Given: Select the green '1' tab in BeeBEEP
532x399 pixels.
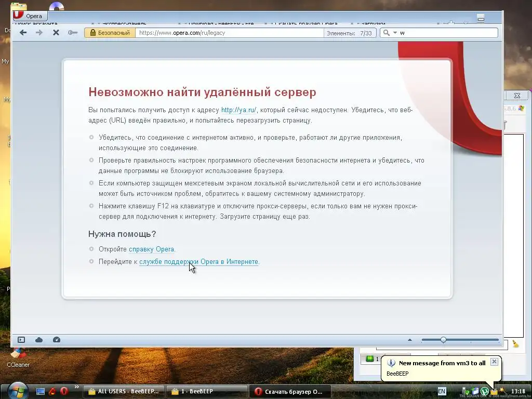Looking at the screenshot, I should (x=372, y=358).
